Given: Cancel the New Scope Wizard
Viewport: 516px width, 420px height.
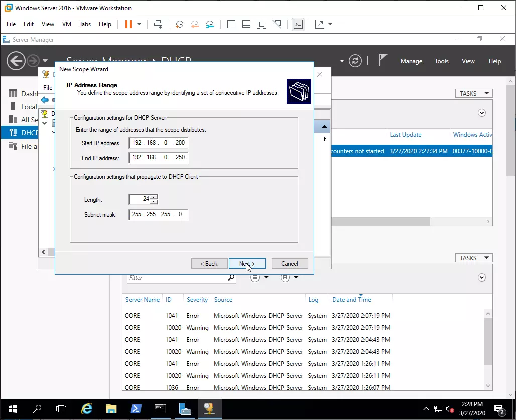Looking at the screenshot, I should [290, 264].
